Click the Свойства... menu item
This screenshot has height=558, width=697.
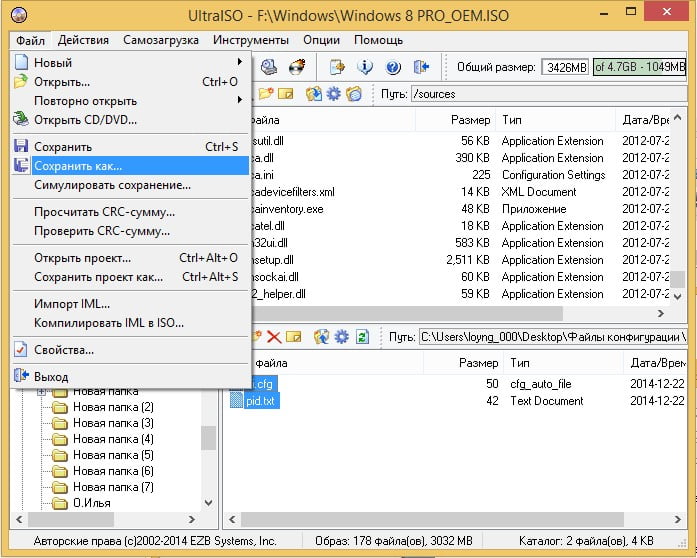[64, 350]
